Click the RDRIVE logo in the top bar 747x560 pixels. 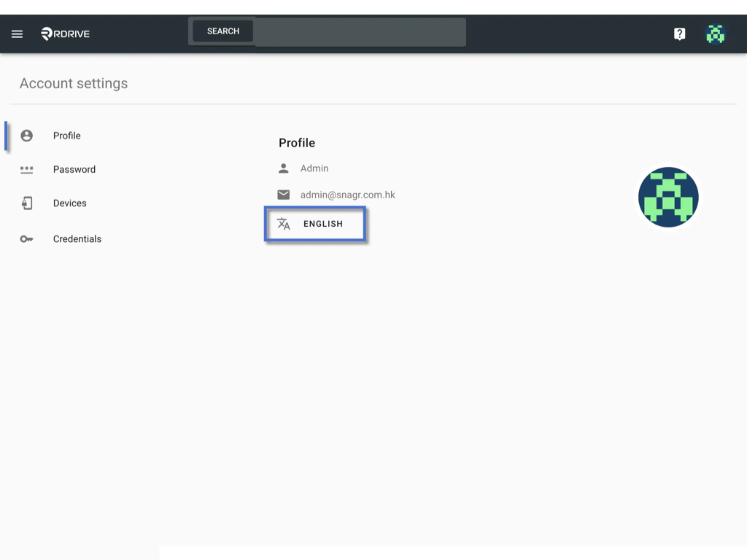pyautogui.click(x=64, y=34)
